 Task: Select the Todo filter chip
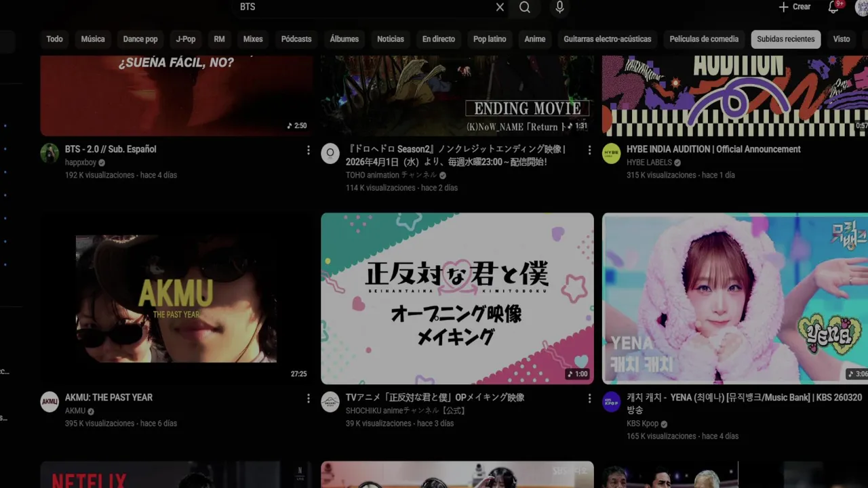(x=55, y=39)
